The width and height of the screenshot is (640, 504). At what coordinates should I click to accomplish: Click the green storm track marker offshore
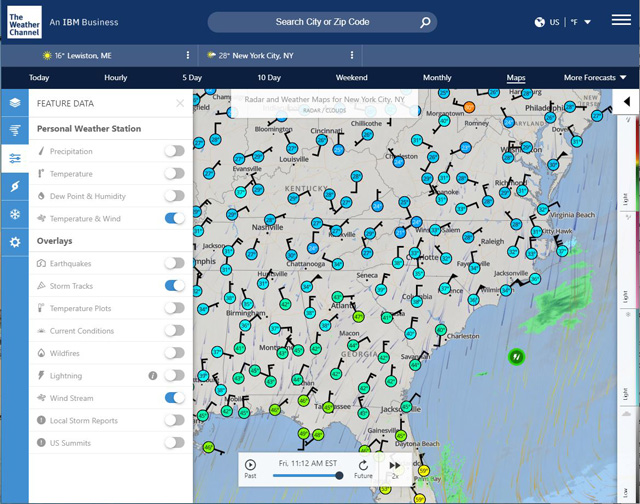click(516, 357)
